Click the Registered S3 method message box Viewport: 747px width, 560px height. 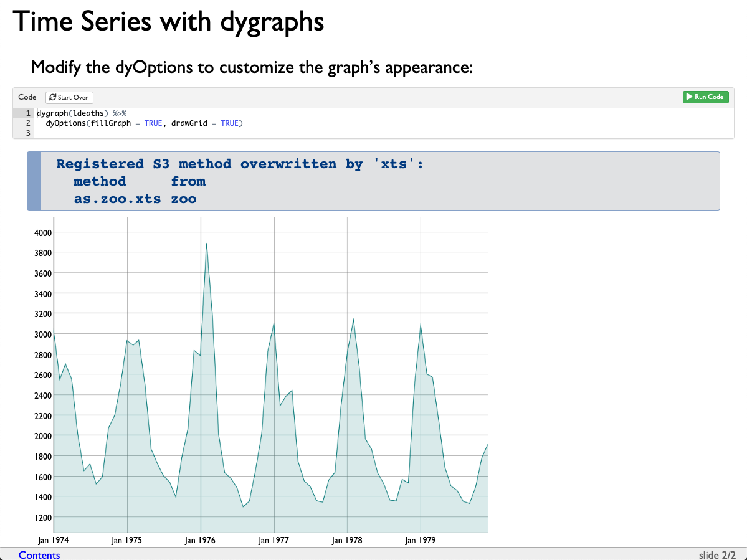pyautogui.click(x=373, y=181)
